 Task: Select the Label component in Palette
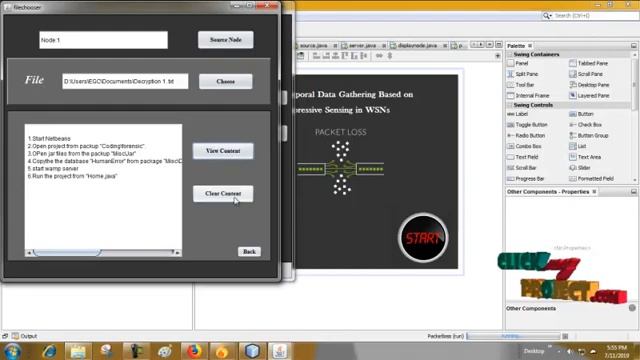click(x=517, y=114)
